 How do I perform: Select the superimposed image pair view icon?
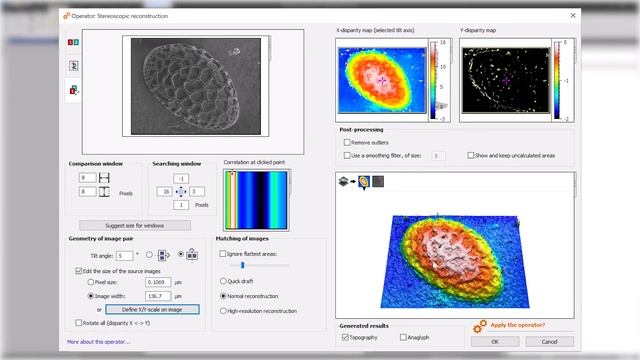click(x=73, y=90)
